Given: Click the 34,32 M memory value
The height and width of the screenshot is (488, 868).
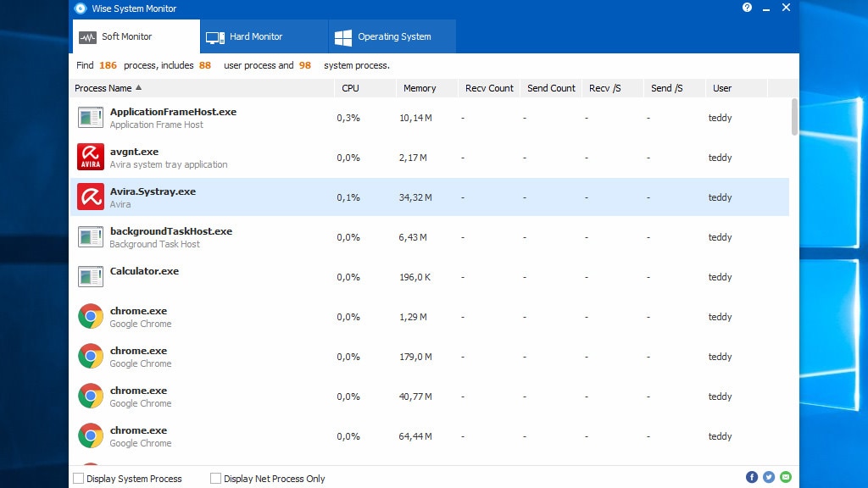Looking at the screenshot, I should pos(415,197).
